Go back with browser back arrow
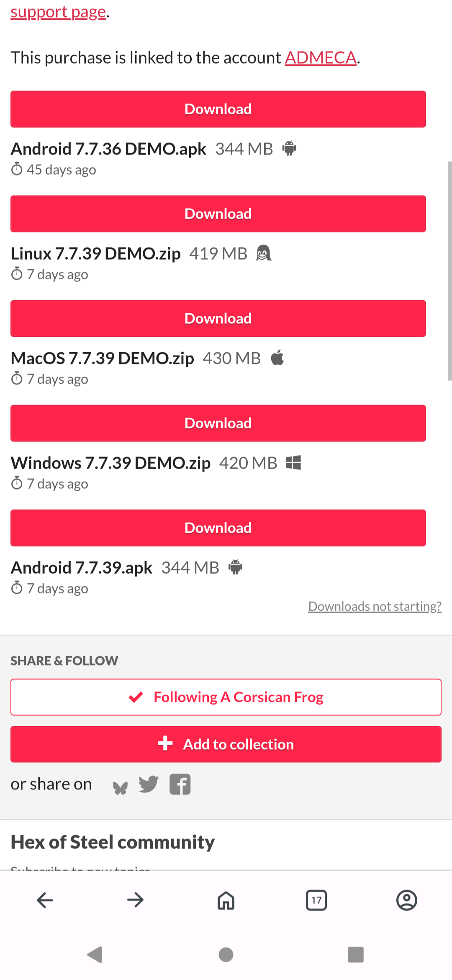The height and width of the screenshot is (980, 452). (45, 900)
